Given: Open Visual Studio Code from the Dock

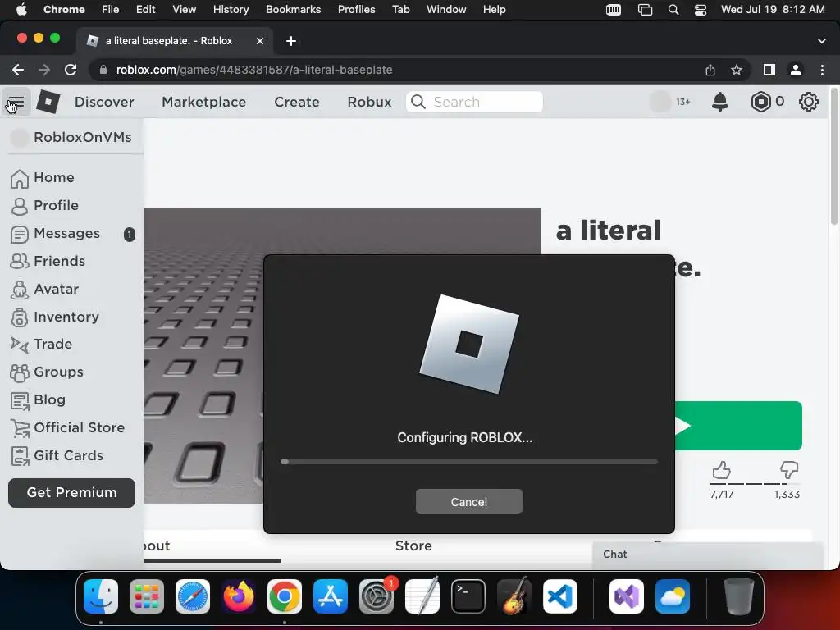Looking at the screenshot, I should (560, 596).
